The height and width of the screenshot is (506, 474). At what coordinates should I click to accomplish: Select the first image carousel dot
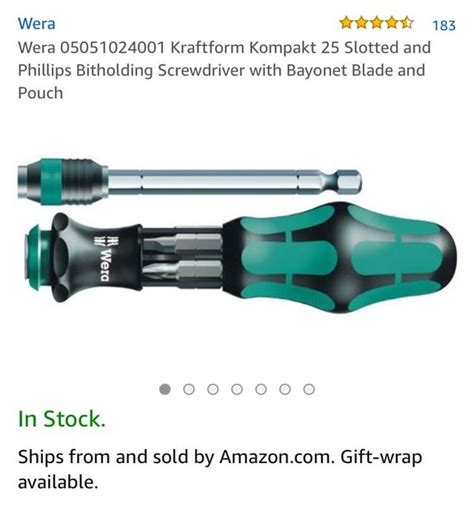coord(165,389)
